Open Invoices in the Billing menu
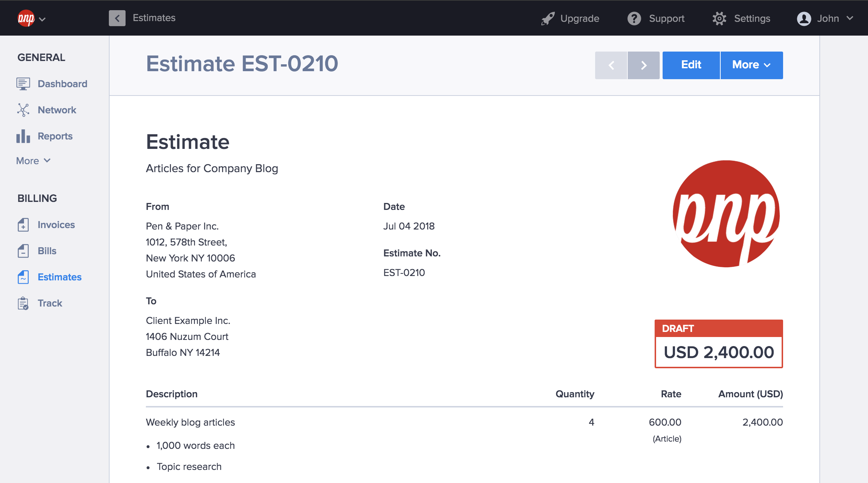This screenshot has width=868, height=483. (x=56, y=225)
